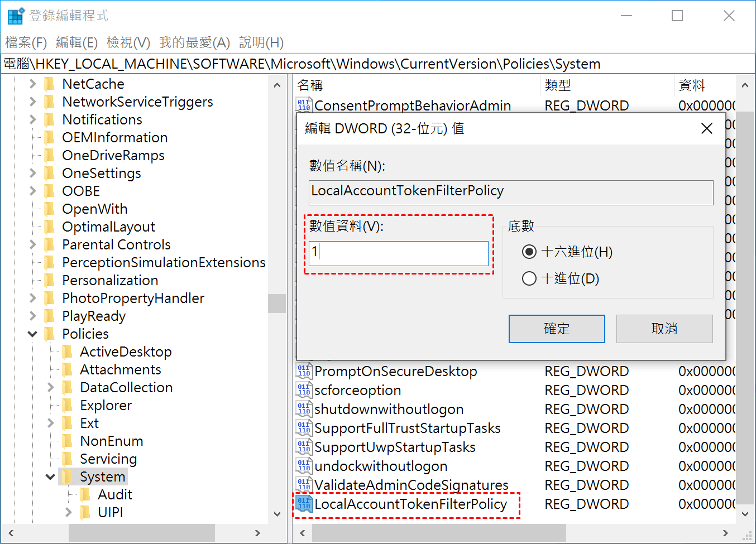756x544 pixels.
Task: Click the OOBE folder icon
Action: point(50,191)
